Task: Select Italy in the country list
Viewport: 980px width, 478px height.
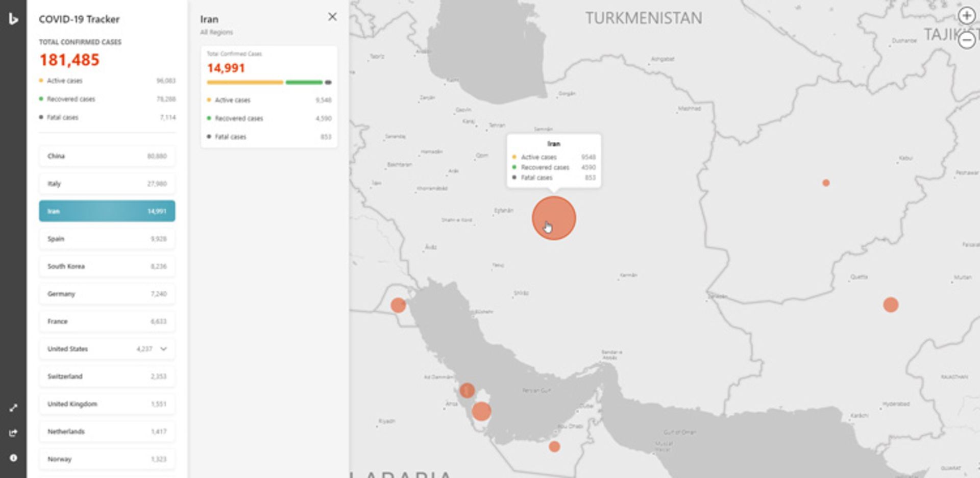Action: (107, 184)
